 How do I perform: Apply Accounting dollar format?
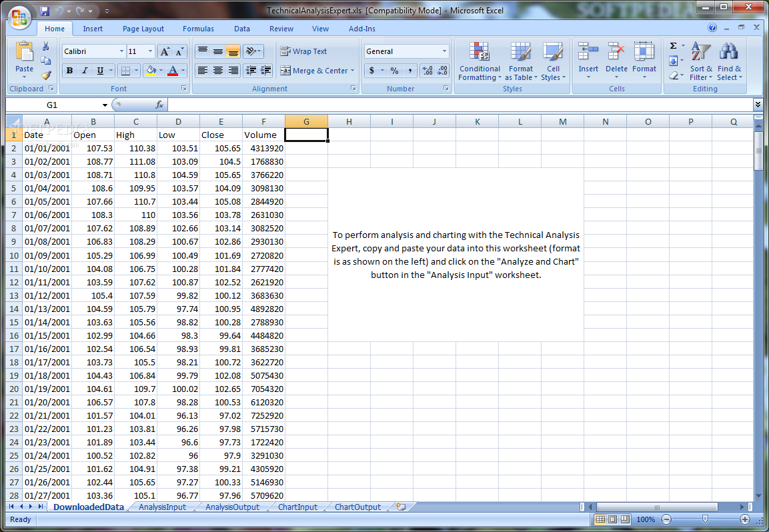pos(371,71)
